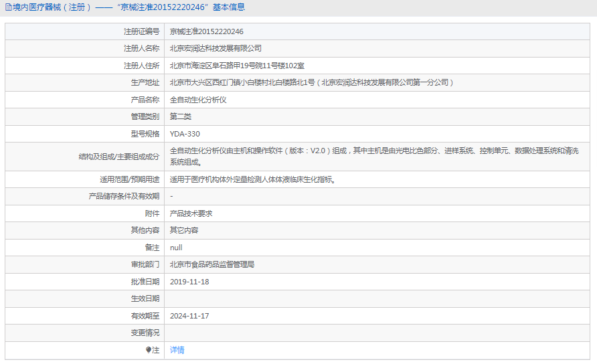Click the text 适用于医疗机构体外定量检测人体体液临床生化指标
Image resolution: width=597 pixels, height=364 pixels.
pos(253,179)
